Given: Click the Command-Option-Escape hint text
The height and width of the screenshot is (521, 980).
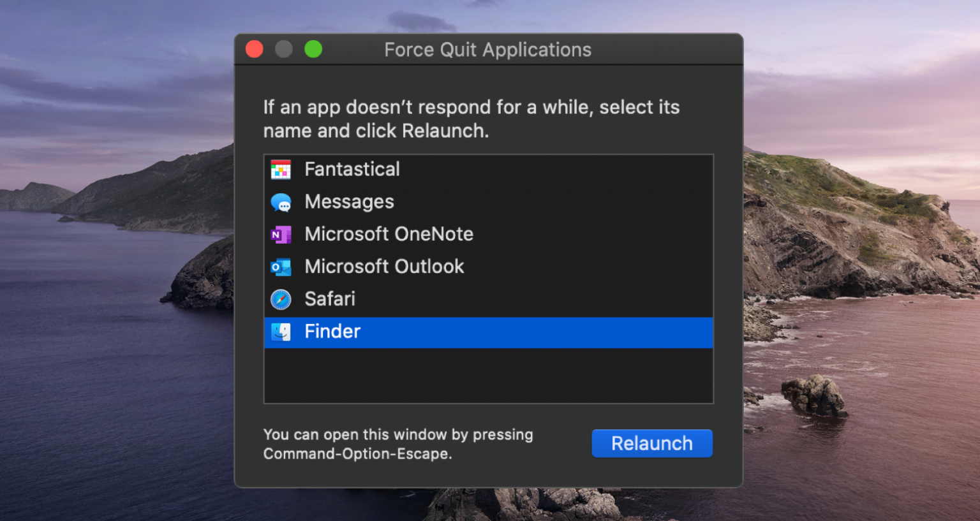Looking at the screenshot, I should (x=397, y=444).
